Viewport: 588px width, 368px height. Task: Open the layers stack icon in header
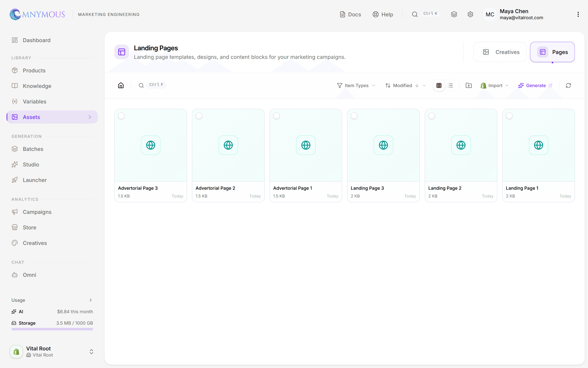(x=454, y=14)
